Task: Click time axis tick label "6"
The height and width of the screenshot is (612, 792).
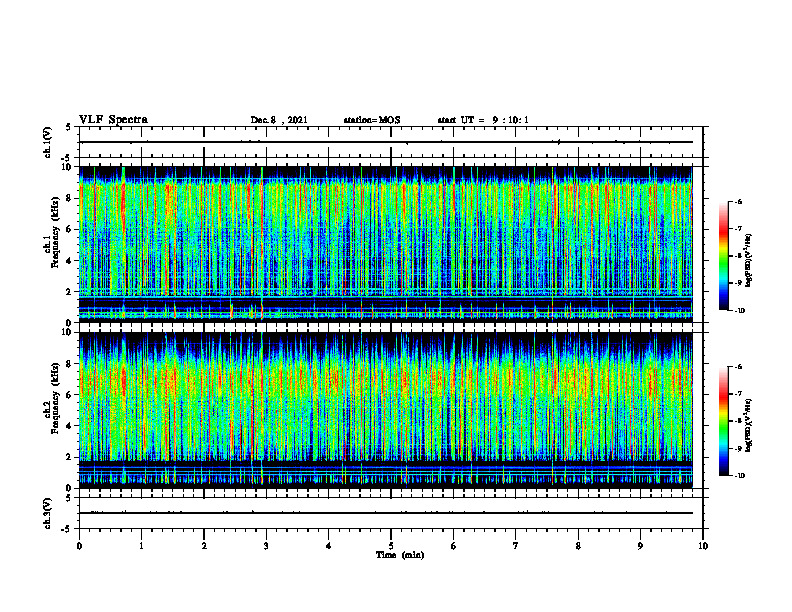Action: 454,546
